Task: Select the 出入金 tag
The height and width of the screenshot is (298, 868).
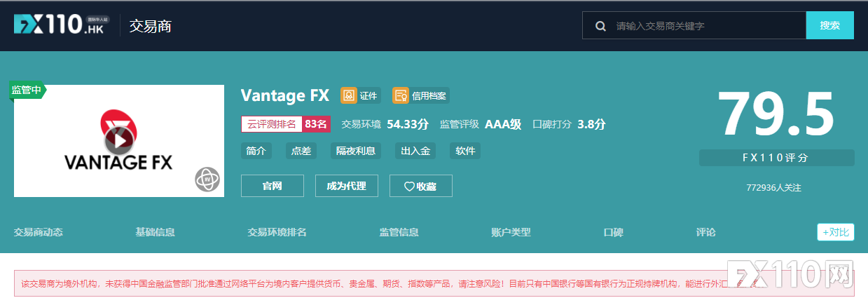Action: point(415,151)
